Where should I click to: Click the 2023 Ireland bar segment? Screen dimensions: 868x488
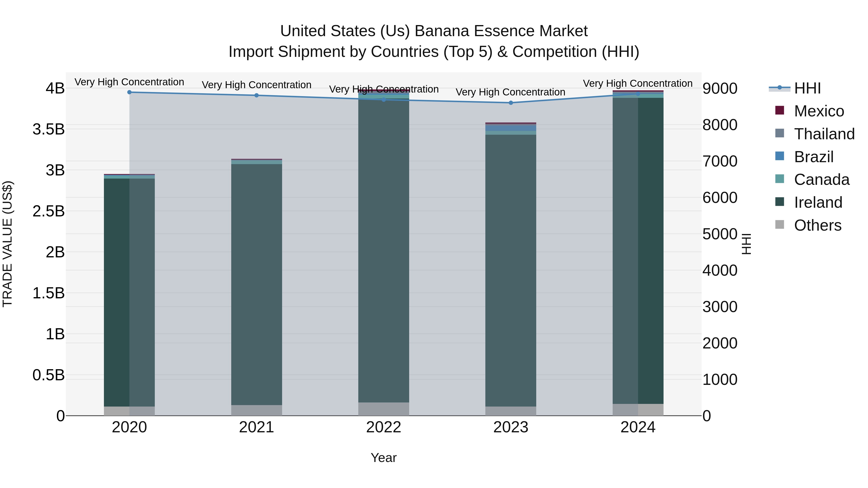[511, 270]
